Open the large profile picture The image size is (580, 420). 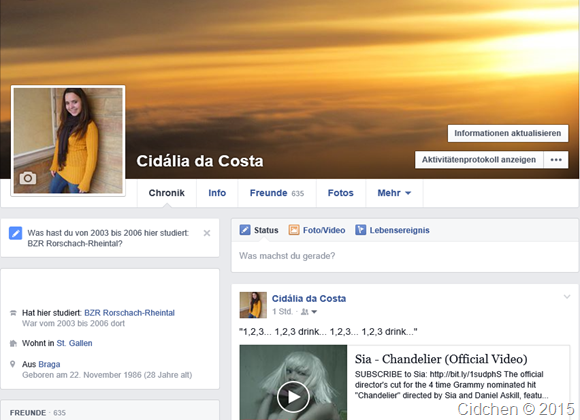(68, 141)
